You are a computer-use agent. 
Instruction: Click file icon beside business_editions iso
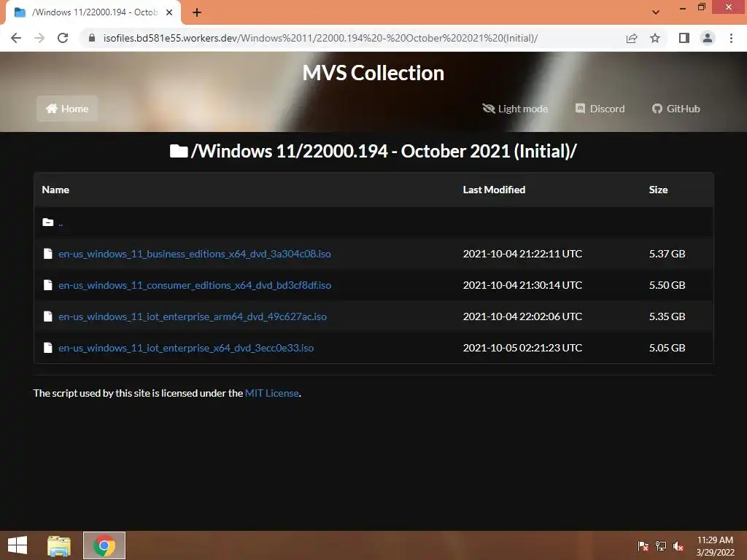click(x=47, y=253)
